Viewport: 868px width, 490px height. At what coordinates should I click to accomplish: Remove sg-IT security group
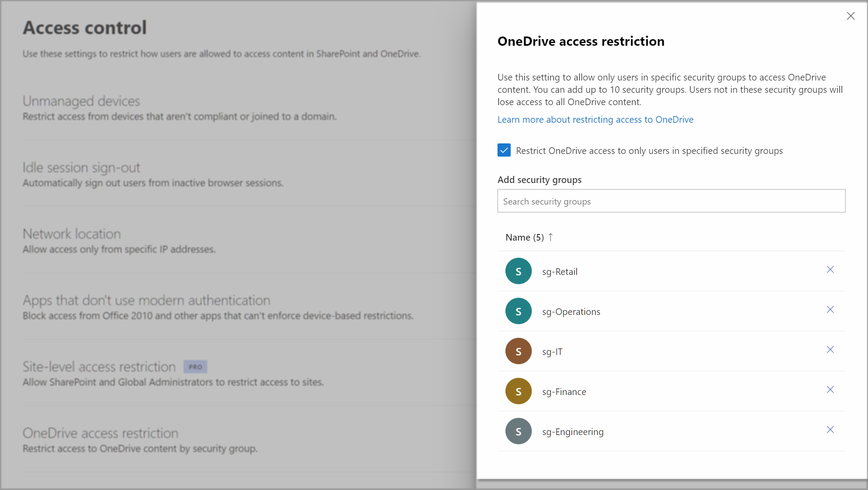[x=830, y=350]
